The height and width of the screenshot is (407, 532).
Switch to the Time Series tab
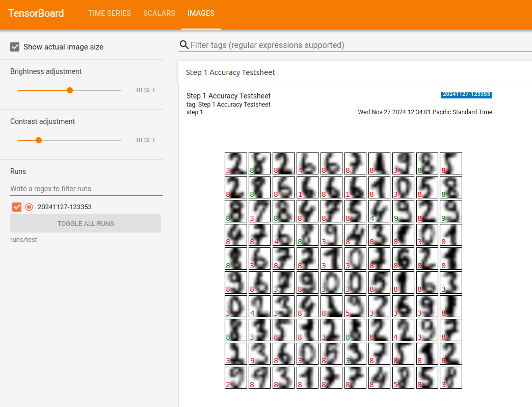(109, 13)
